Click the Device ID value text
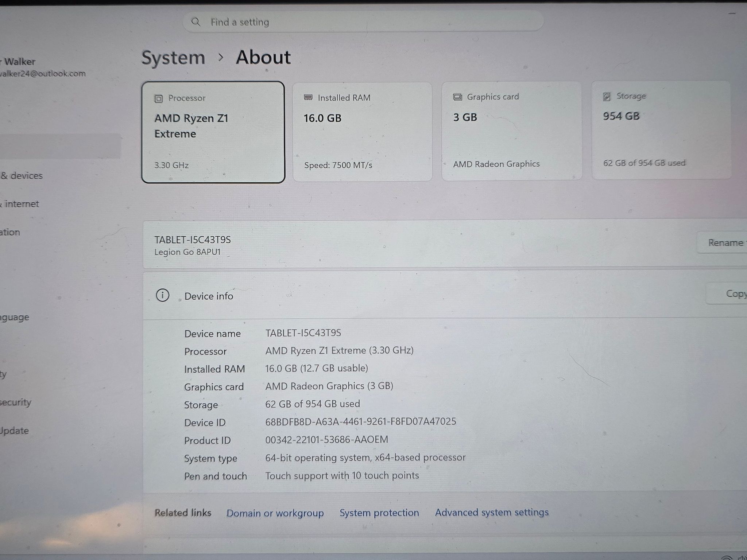 (360, 421)
